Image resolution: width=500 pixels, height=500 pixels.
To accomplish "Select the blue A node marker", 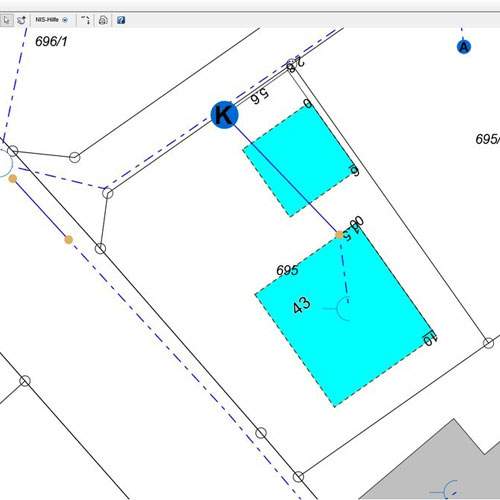I will 464,47.
